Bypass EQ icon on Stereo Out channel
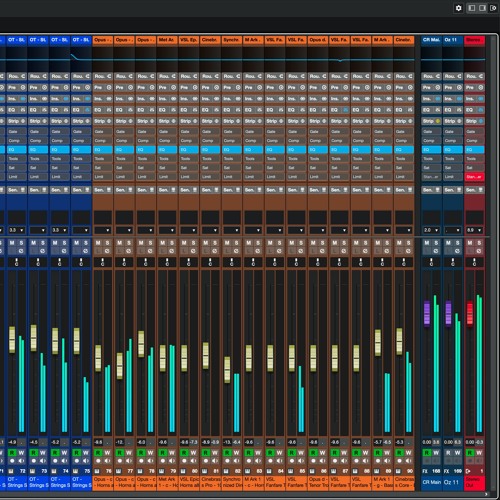The height and width of the screenshot is (500, 500). pos(481,110)
